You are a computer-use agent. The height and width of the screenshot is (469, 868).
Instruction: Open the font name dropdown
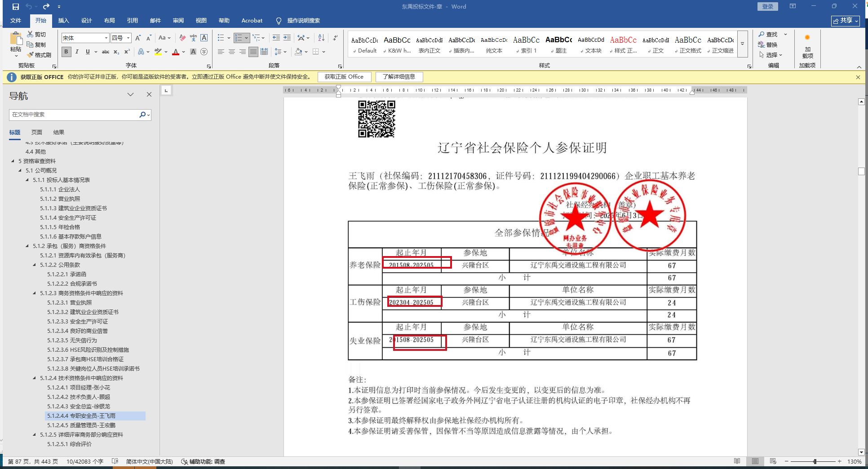click(x=106, y=38)
